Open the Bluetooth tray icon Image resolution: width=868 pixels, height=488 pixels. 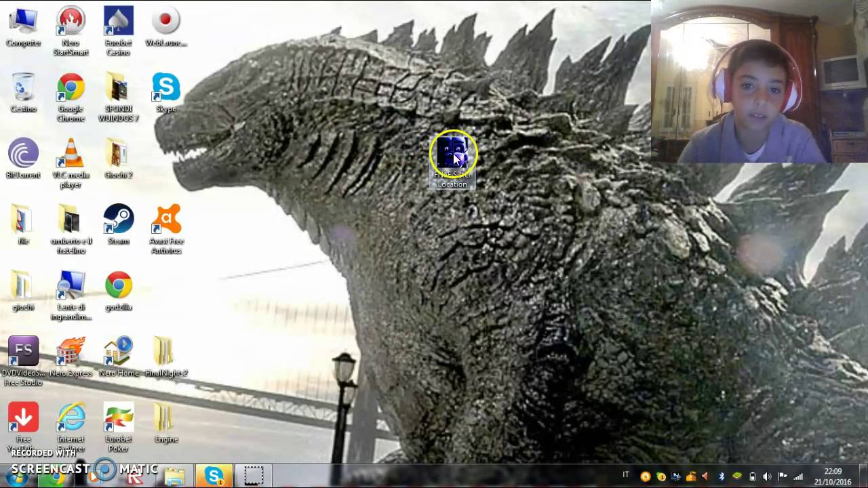[x=722, y=476]
